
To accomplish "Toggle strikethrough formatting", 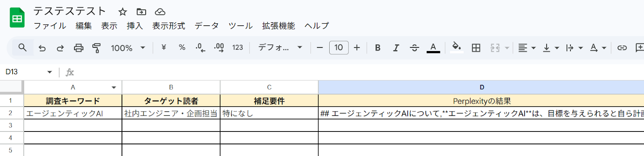I will (415, 47).
